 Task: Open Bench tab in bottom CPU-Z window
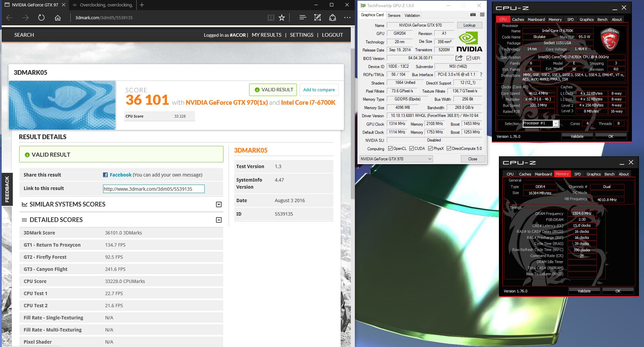click(609, 174)
